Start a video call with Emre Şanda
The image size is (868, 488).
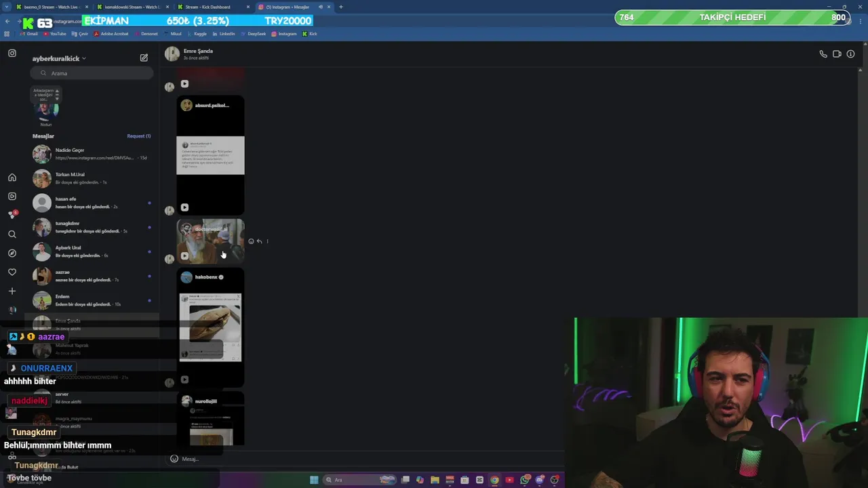click(837, 54)
